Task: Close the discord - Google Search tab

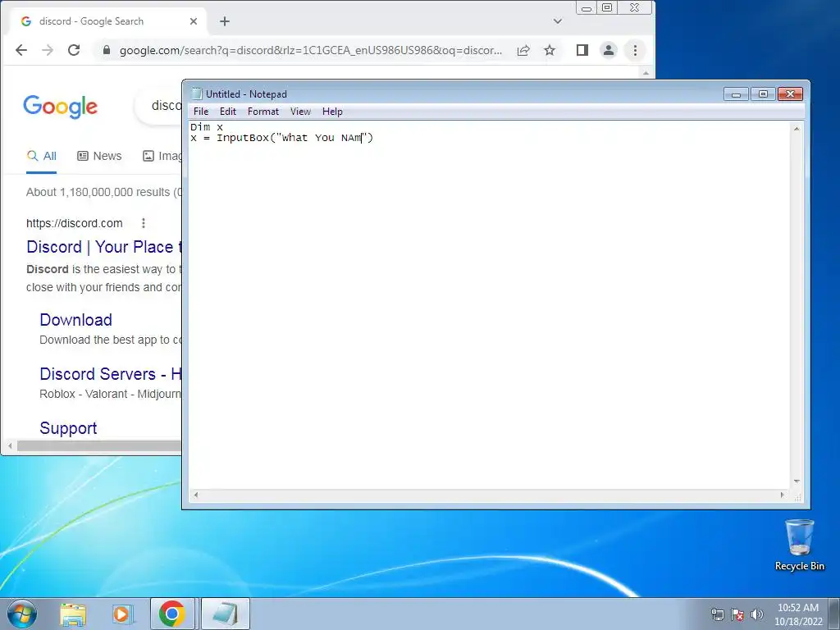Action: [194, 21]
